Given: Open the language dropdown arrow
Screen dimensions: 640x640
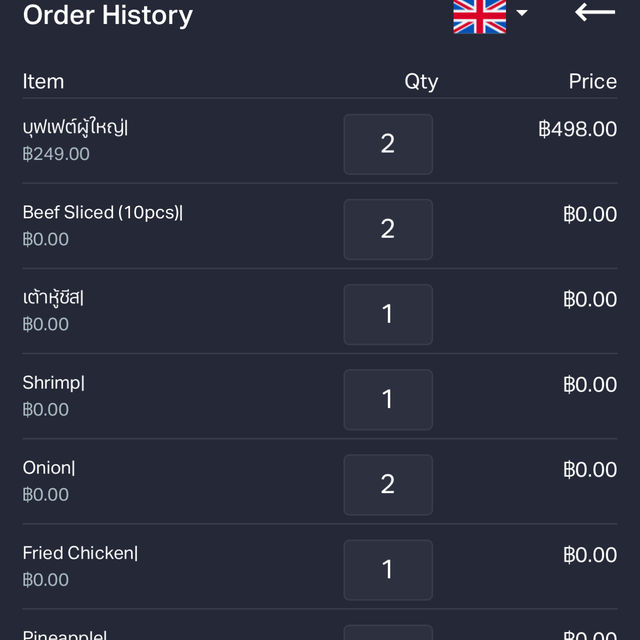Looking at the screenshot, I should [522, 13].
